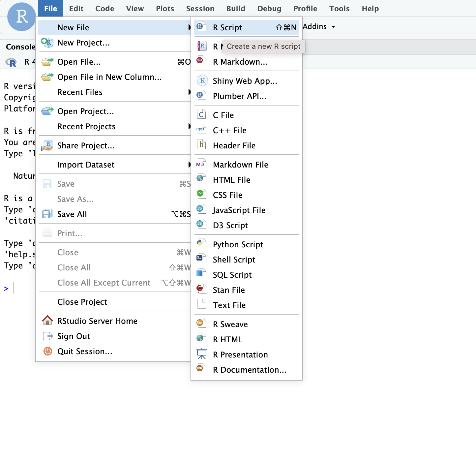Click the R Sweave icon
Screen dimensions: 476x463
(201, 324)
